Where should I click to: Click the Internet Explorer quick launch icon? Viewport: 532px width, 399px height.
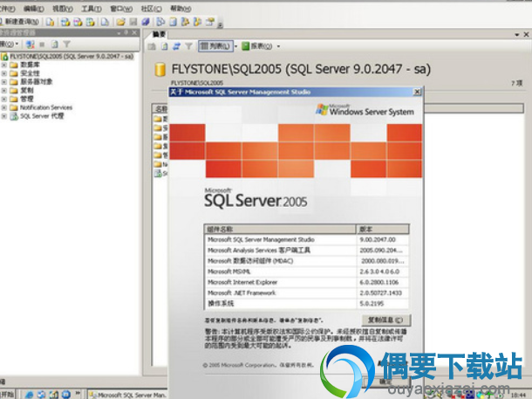(x=29, y=395)
